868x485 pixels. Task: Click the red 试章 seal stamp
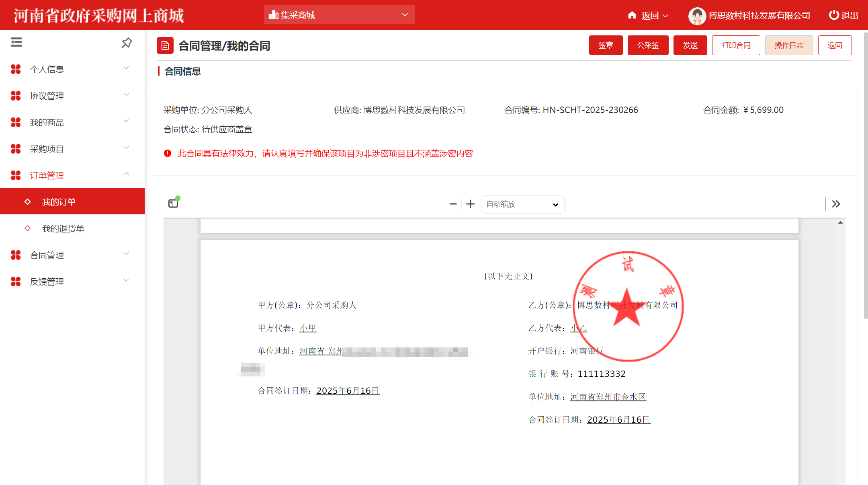(628, 306)
